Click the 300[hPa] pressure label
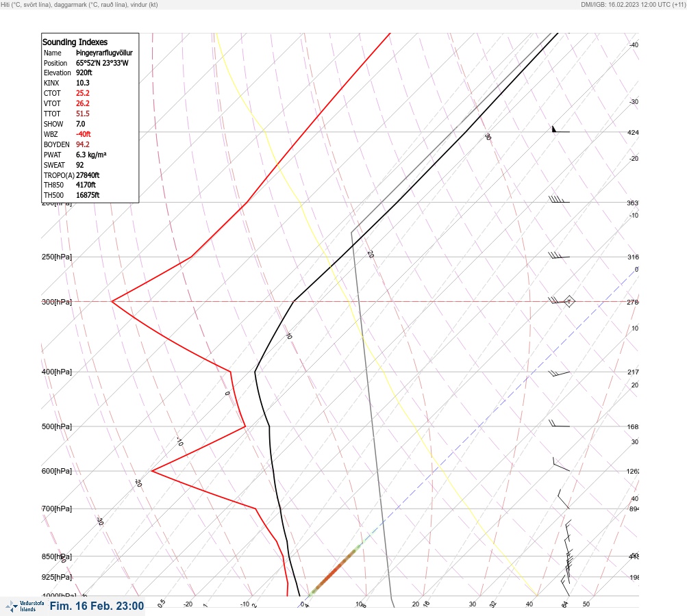Image resolution: width=687 pixels, height=616 pixels. [x=57, y=302]
